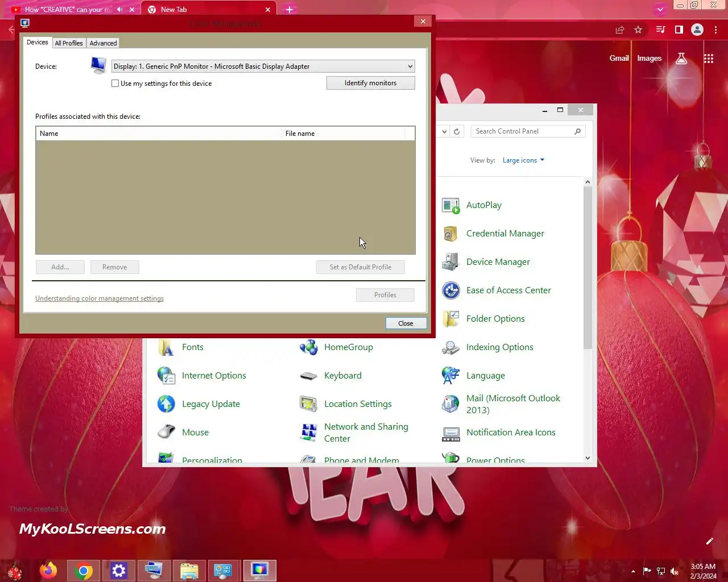
Task: Mute the YouTube tab via speaker icon
Action: click(119, 10)
